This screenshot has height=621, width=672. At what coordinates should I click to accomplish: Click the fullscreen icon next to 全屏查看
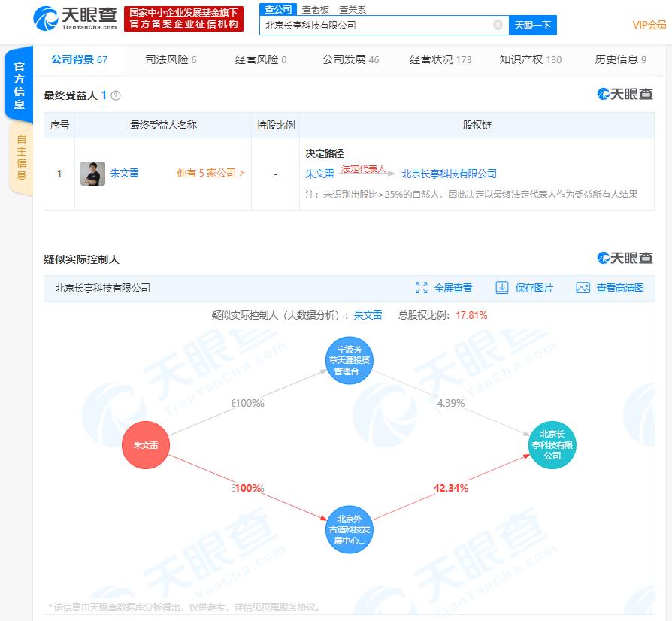pyautogui.click(x=422, y=288)
